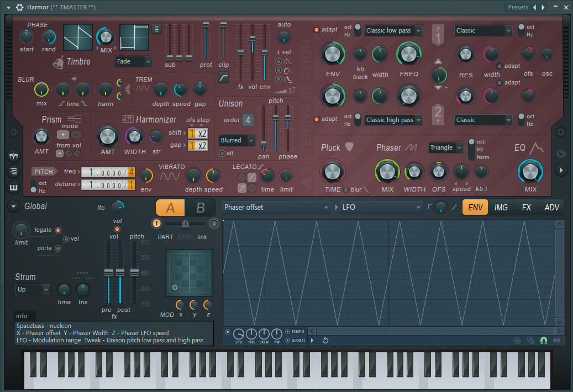The image size is (573, 392).
Task: Click the Harmonizer grid icon
Action: click(x=128, y=119)
